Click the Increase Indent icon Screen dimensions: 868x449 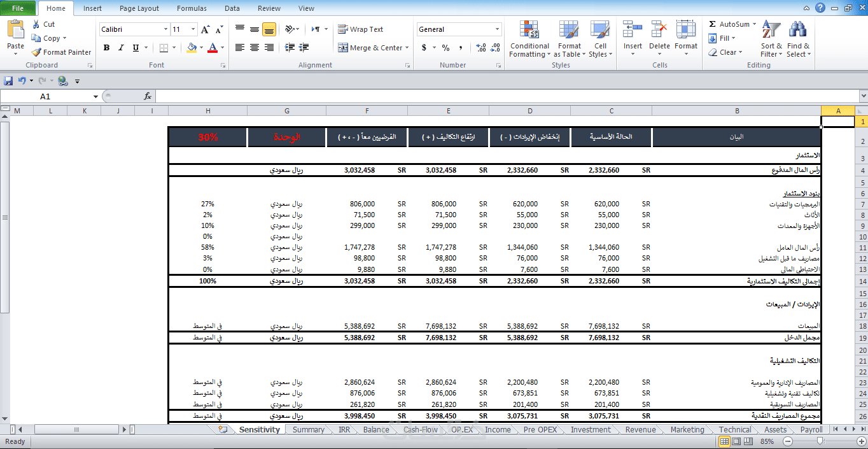[x=304, y=48]
